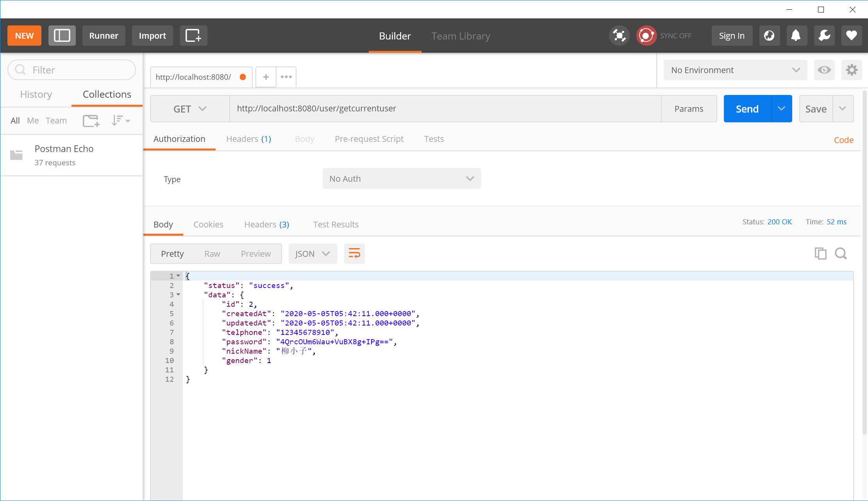Click the Sign In button

click(732, 36)
